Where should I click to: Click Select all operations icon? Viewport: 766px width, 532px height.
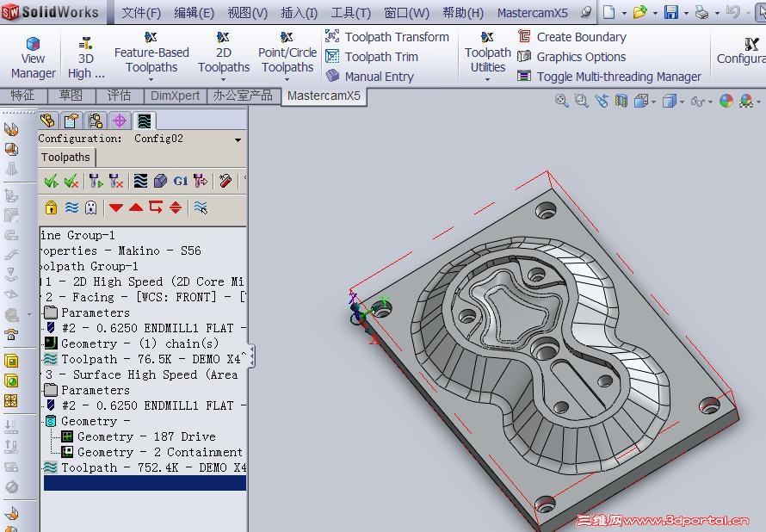pyautogui.click(x=52, y=182)
